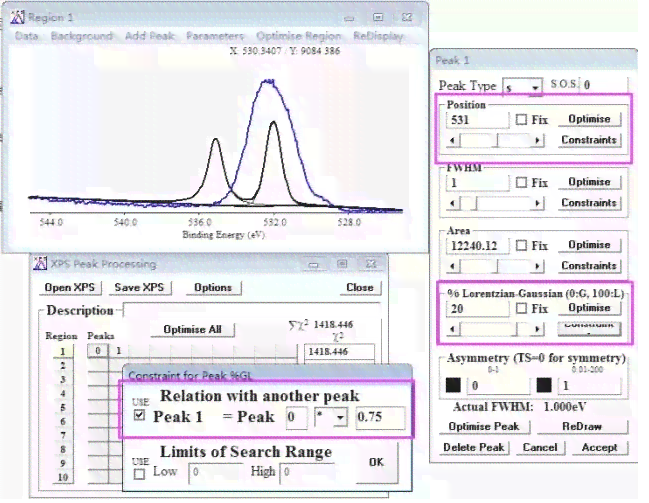This screenshot has width=649, height=503.
Task: Click the Optimise Peak button
Action: click(484, 427)
